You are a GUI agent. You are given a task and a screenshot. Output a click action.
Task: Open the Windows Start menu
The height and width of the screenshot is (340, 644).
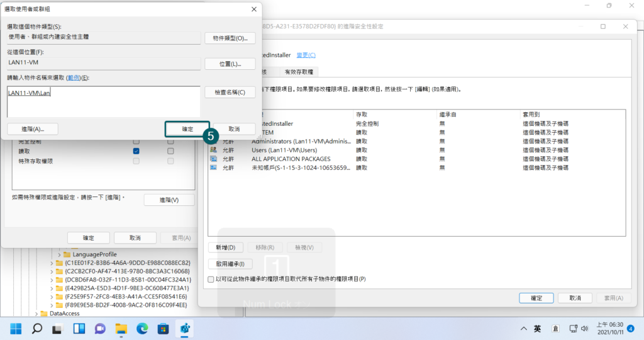click(16, 329)
